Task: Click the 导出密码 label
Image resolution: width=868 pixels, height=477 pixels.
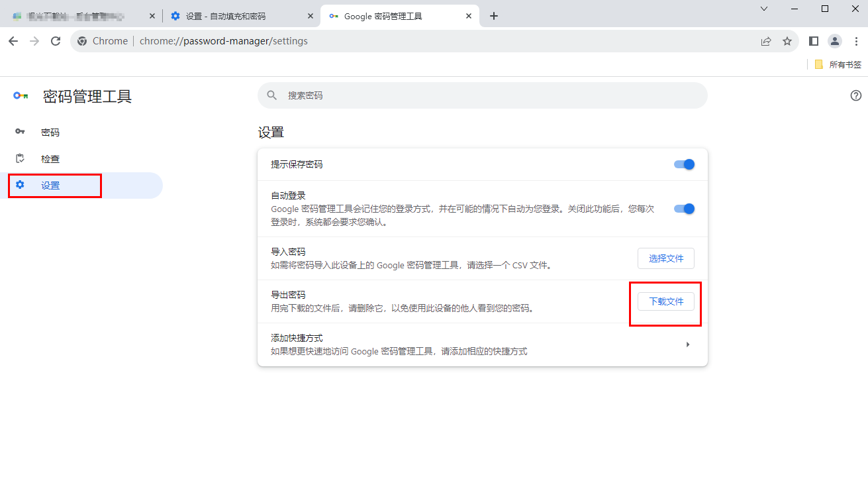Action: coord(288,295)
